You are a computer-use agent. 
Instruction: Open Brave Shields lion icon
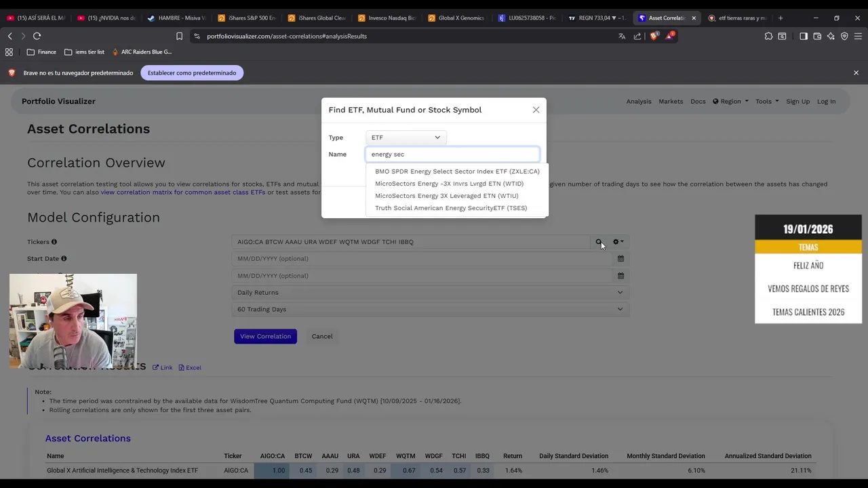pyautogui.click(x=654, y=36)
